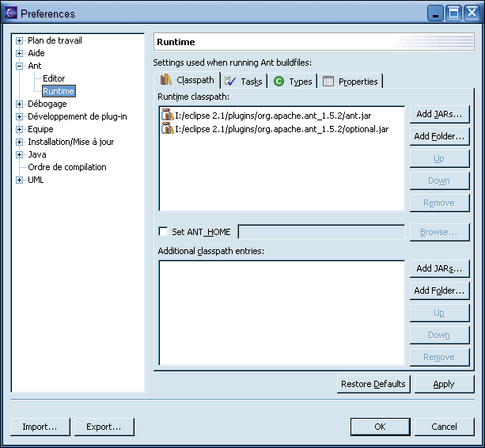The width and height of the screenshot is (485, 448).
Task: Click the ant.jar file icon
Action: coord(167,116)
